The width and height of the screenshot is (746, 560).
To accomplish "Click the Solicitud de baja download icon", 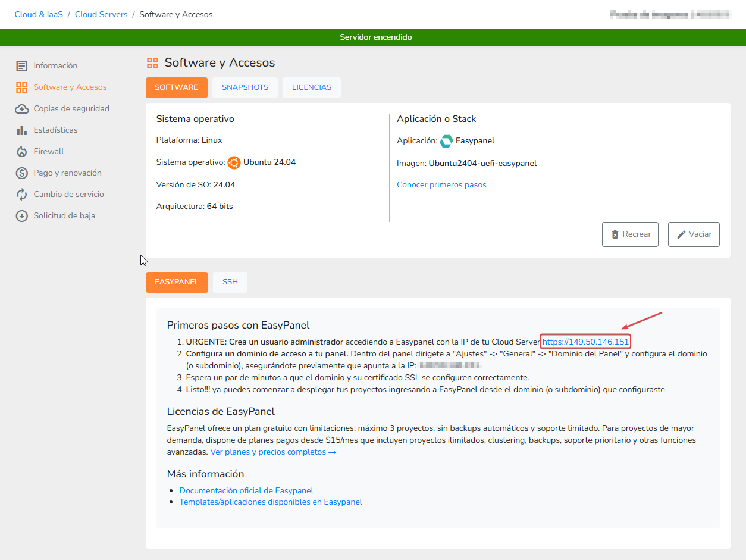I will pyautogui.click(x=22, y=216).
